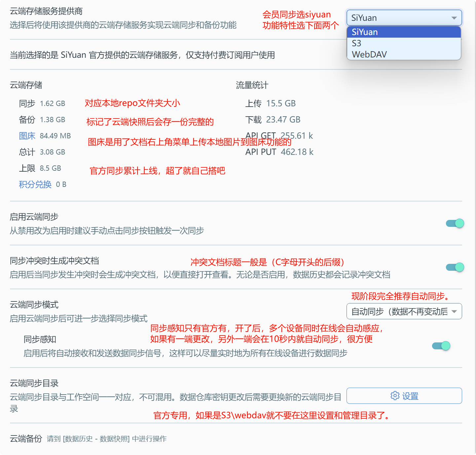This screenshot has width=476, height=455.
Task: Toggle the 同步感知 switch off
Action: 441,346
